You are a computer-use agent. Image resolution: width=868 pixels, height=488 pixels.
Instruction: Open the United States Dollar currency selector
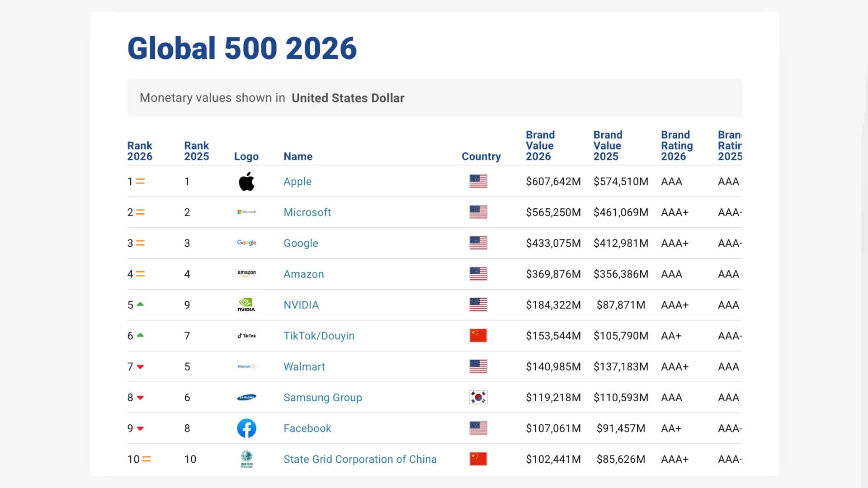coord(348,98)
